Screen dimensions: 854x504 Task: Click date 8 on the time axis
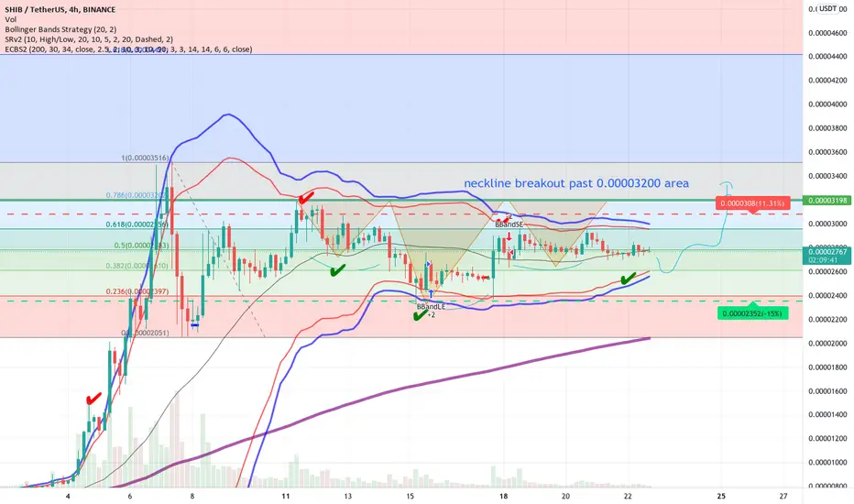[x=192, y=496]
